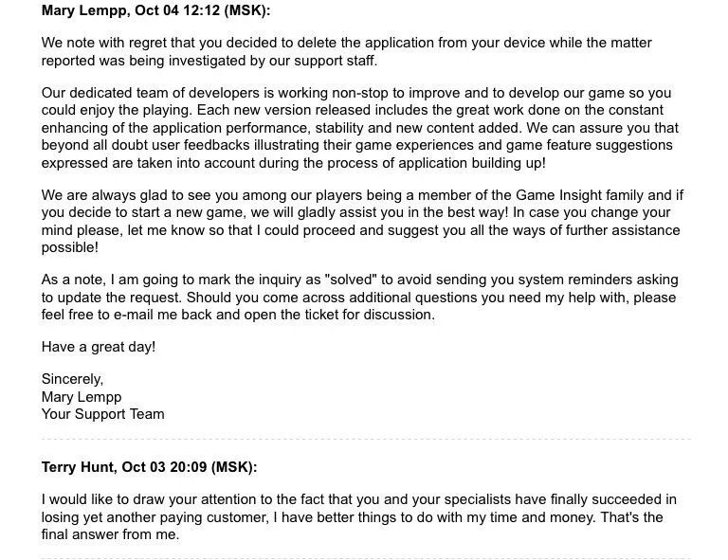Click the phrase "feel free to e-mail me back"

131,314
